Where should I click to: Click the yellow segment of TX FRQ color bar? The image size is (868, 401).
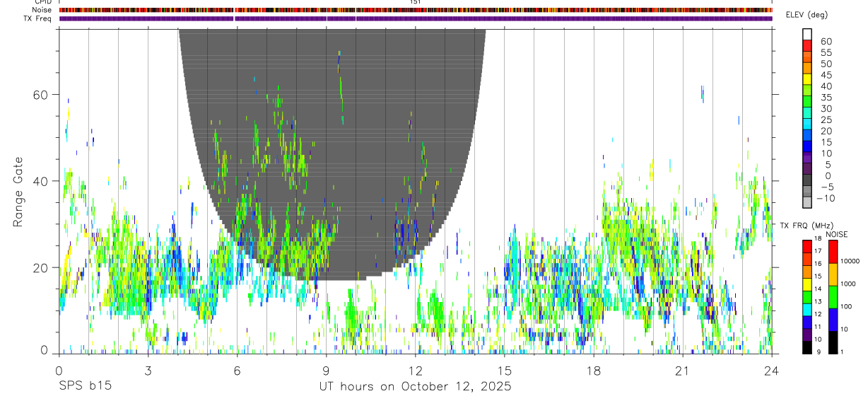coord(807,286)
